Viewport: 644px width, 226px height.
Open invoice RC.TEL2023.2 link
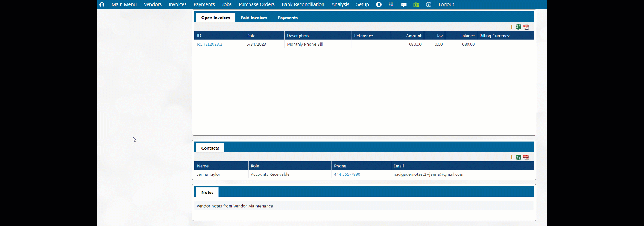(x=210, y=44)
